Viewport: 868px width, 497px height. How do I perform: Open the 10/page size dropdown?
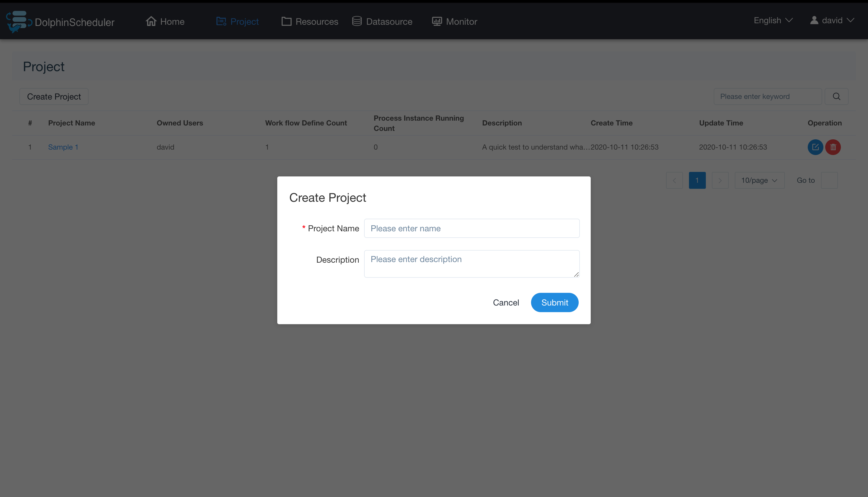(x=759, y=180)
